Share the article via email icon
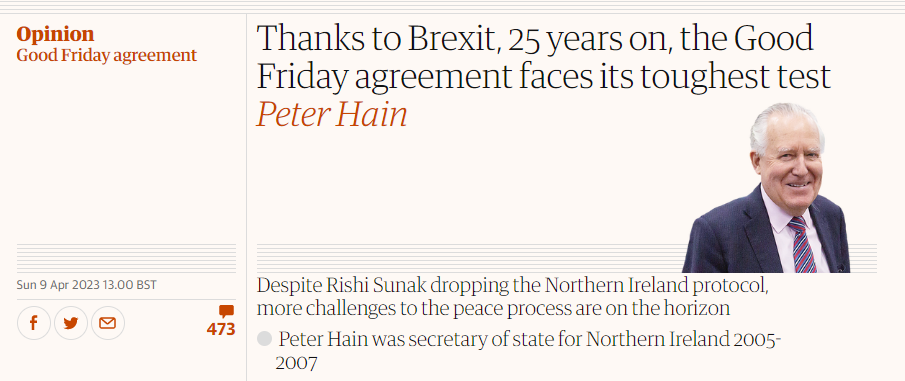Screen dimensions: 905x381 click(107, 323)
